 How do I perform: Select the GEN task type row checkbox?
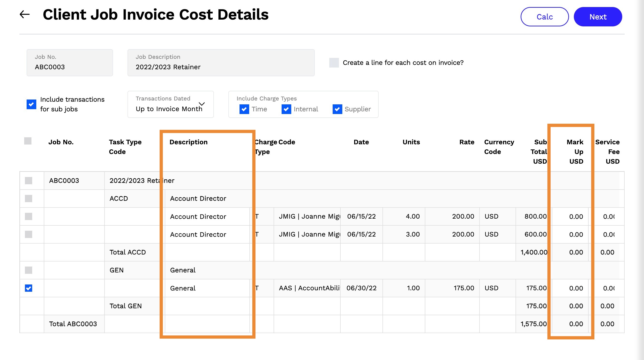point(29,270)
